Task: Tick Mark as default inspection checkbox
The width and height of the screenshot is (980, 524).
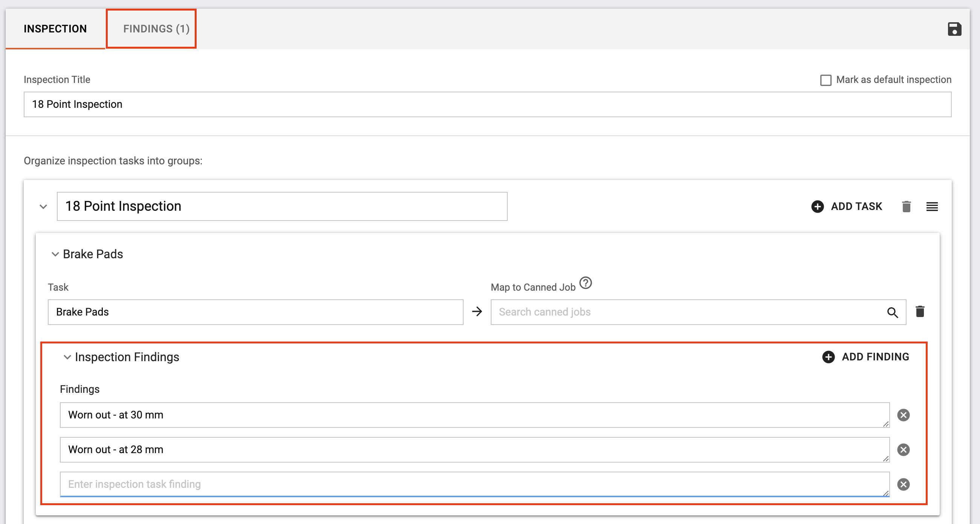Action: point(826,80)
